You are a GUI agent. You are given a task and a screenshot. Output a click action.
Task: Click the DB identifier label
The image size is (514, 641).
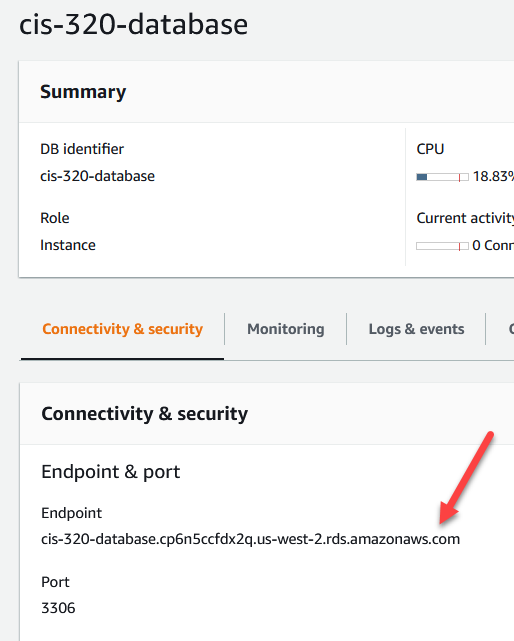tap(82, 149)
